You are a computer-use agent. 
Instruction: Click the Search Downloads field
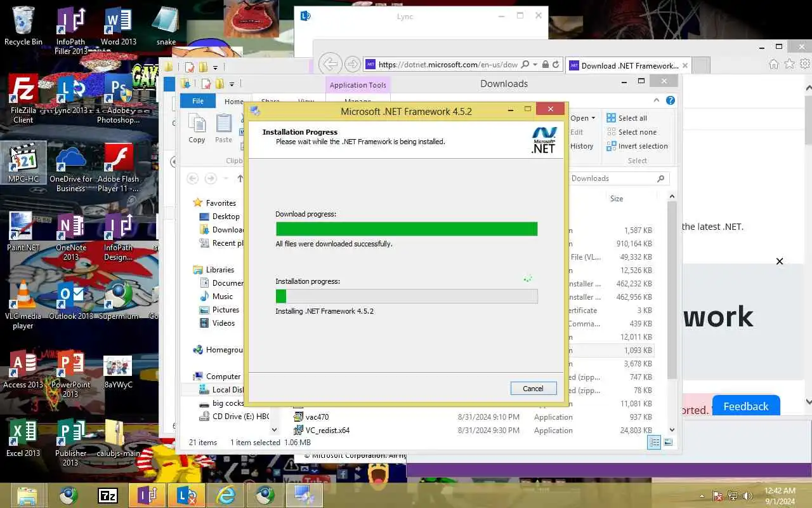(618, 178)
